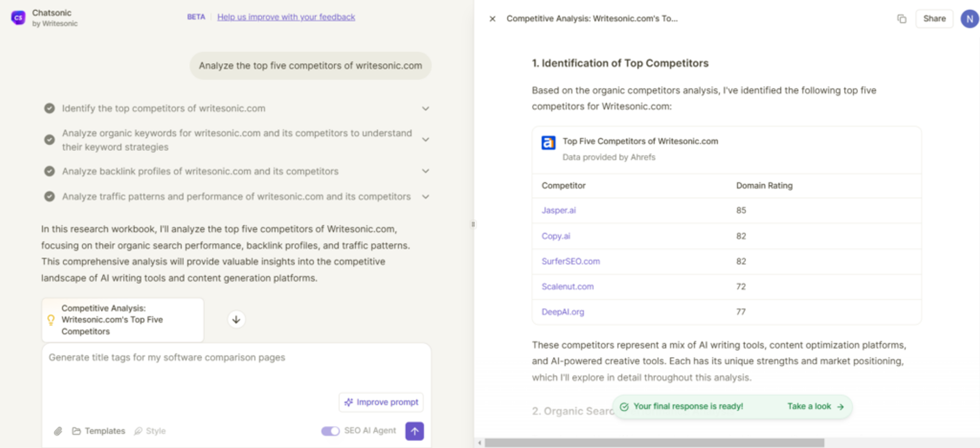Viewport: 980px width, 448px height.
Task: Click the panel divider handle
Action: coord(473,224)
